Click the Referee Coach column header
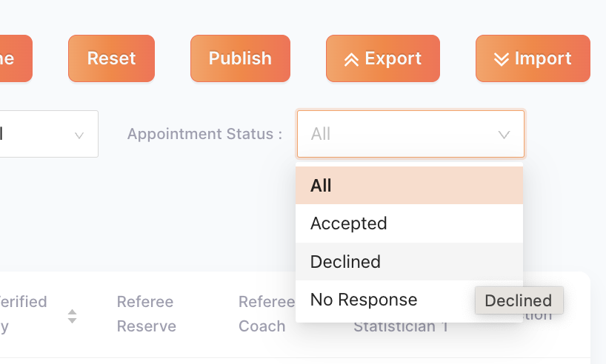This screenshot has height=364, width=606. [267, 314]
